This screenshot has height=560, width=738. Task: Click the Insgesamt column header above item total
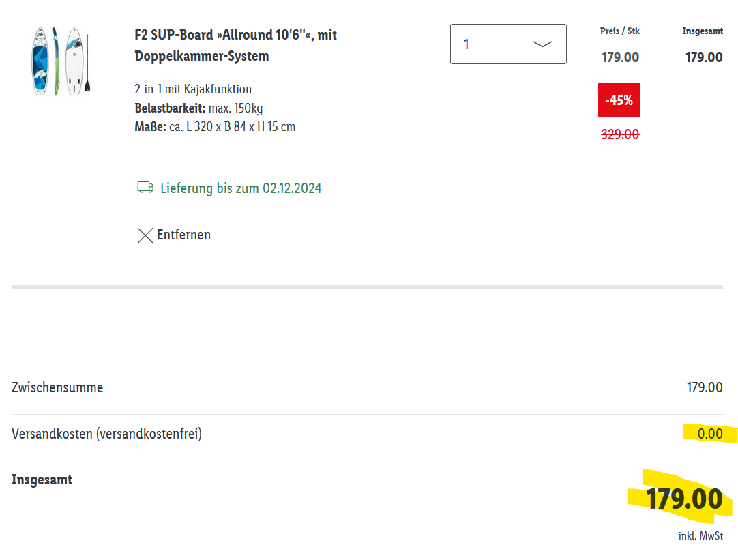[702, 31]
